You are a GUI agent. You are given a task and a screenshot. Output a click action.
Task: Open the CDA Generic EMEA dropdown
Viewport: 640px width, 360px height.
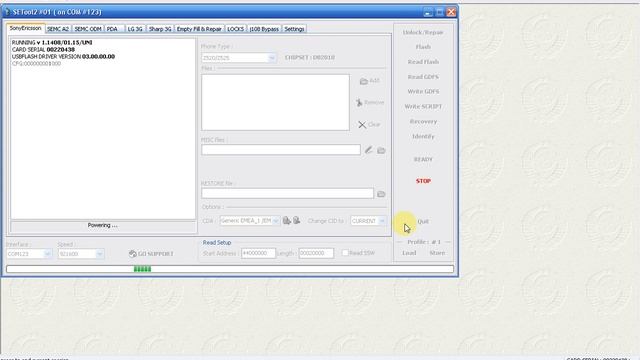[x=276, y=221]
